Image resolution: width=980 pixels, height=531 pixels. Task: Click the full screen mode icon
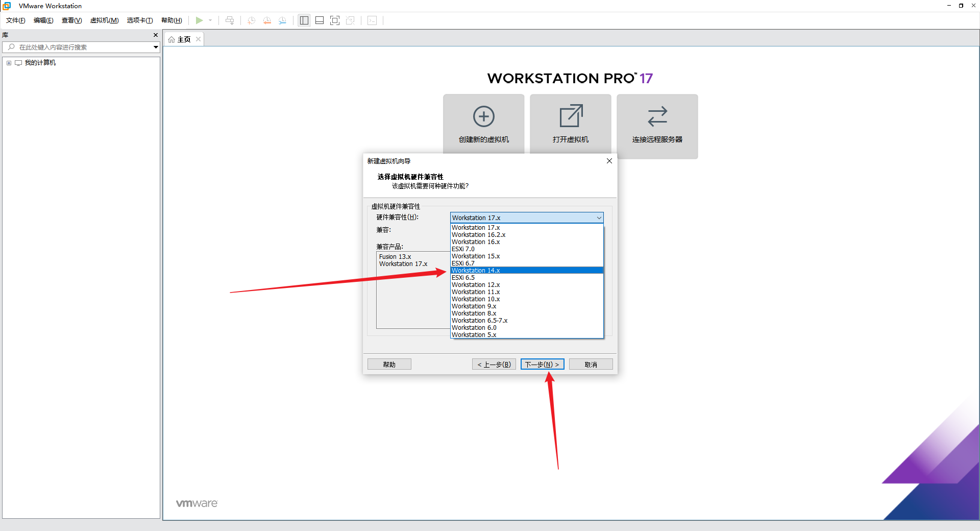click(x=335, y=20)
